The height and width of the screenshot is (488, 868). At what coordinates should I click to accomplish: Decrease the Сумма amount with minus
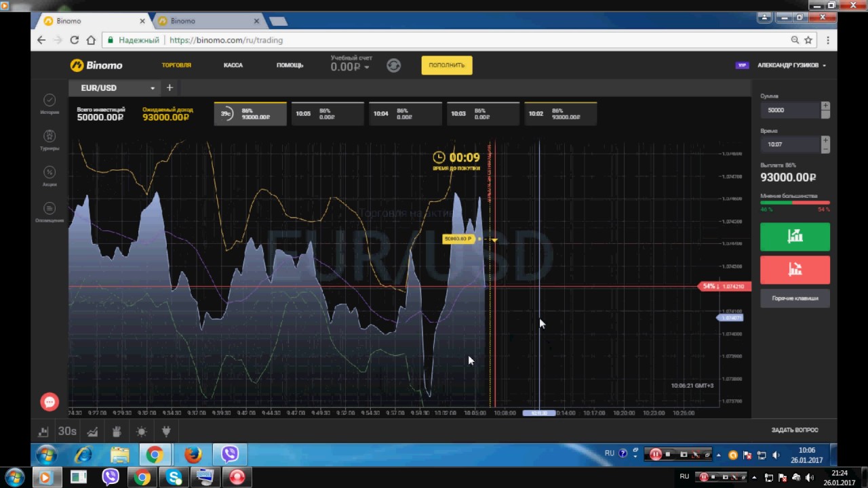825,114
